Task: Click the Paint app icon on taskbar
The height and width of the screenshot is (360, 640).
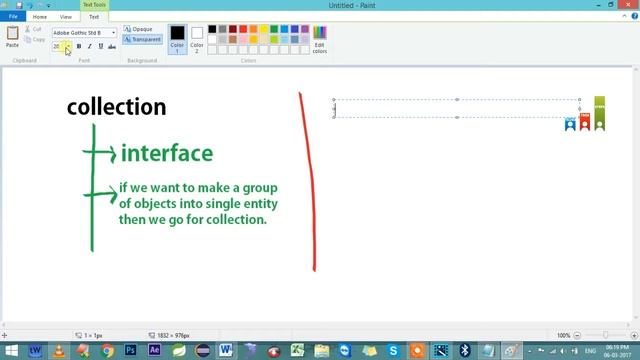Action: [512, 351]
